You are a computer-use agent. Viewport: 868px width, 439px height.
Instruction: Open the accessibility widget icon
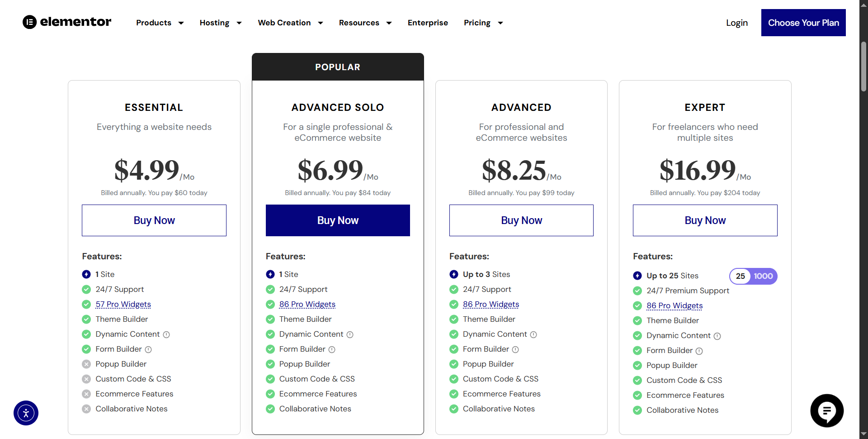(x=26, y=413)
